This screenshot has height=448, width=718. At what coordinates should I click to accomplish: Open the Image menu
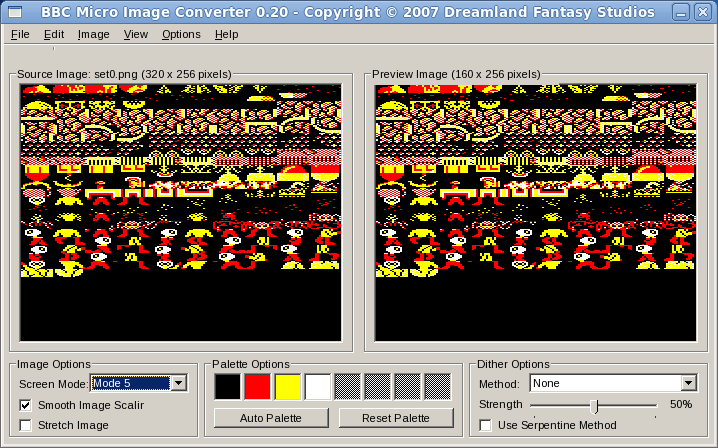[x=93, y=34]
